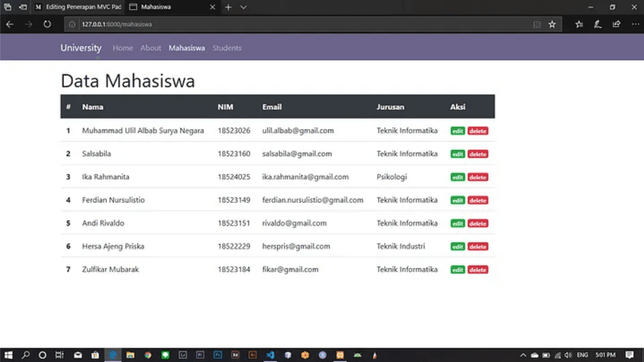Show hidden system tray icons

(x=523, y=355)
